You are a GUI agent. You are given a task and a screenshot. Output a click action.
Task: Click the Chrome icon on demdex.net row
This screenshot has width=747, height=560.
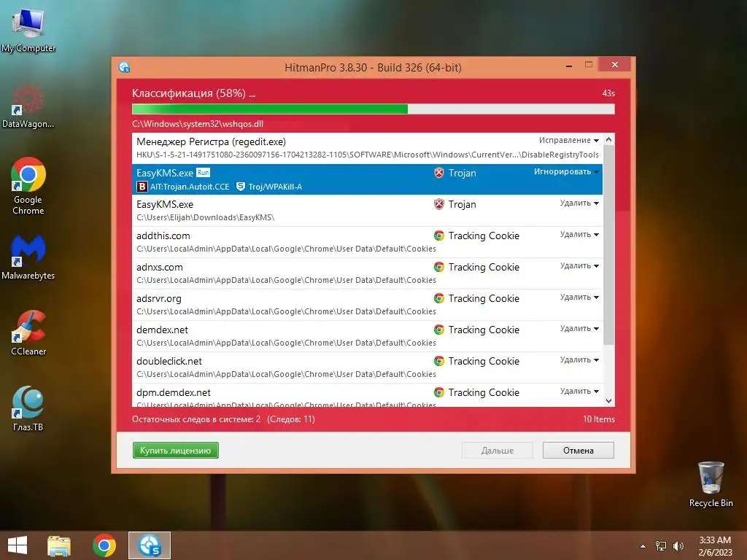click(x=439, y=330)
